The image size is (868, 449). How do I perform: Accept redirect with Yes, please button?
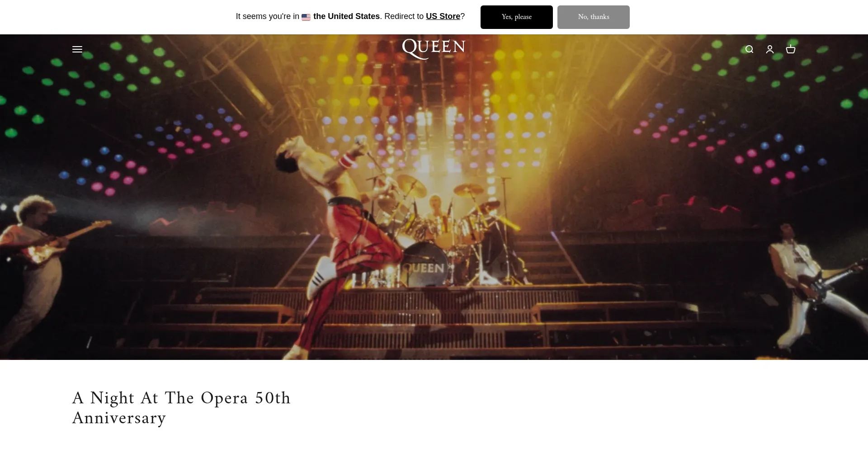[x=517, y=17]
